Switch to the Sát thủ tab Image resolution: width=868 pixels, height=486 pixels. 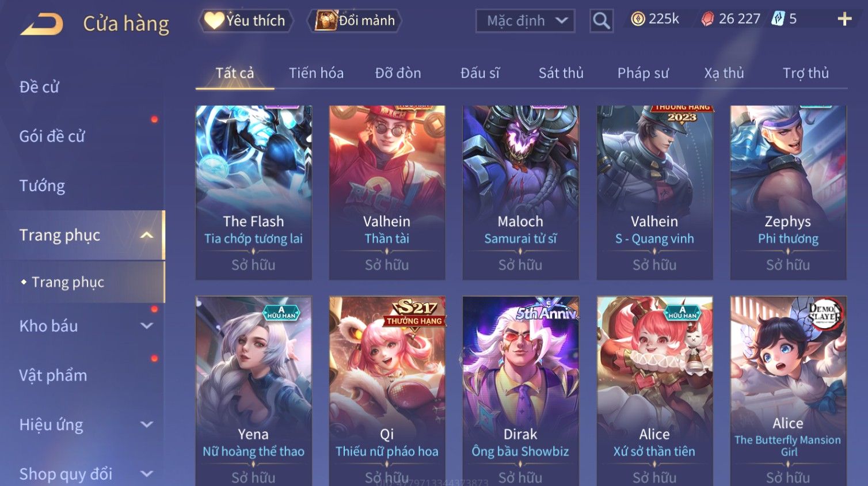pos(561,73)
